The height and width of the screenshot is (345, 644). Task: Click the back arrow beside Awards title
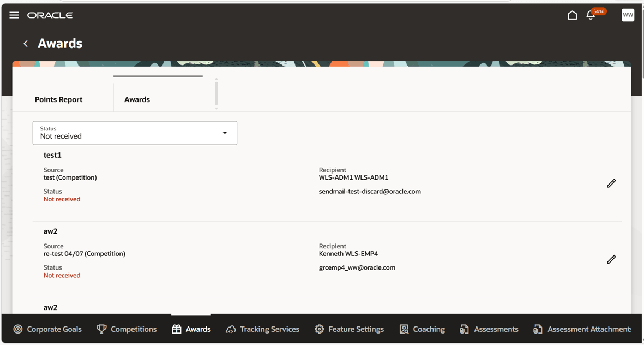click(26, 44)
